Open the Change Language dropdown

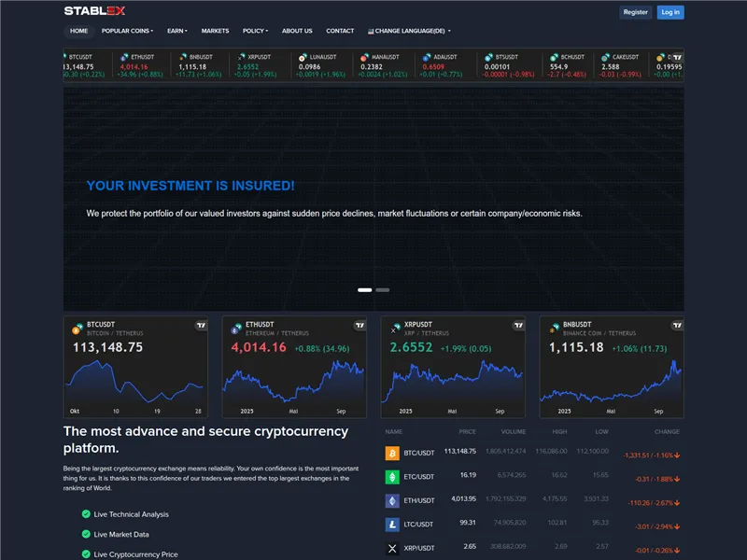[409, 31]
